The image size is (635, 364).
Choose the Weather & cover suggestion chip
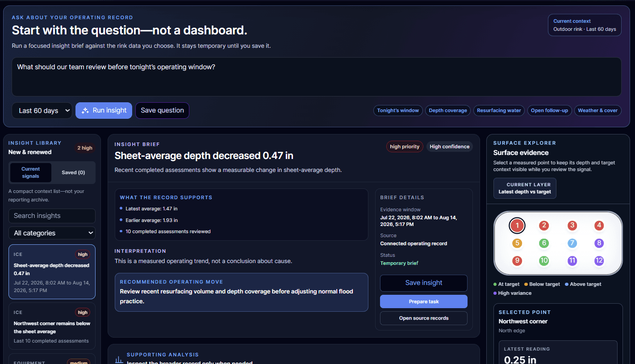point(597,110)
